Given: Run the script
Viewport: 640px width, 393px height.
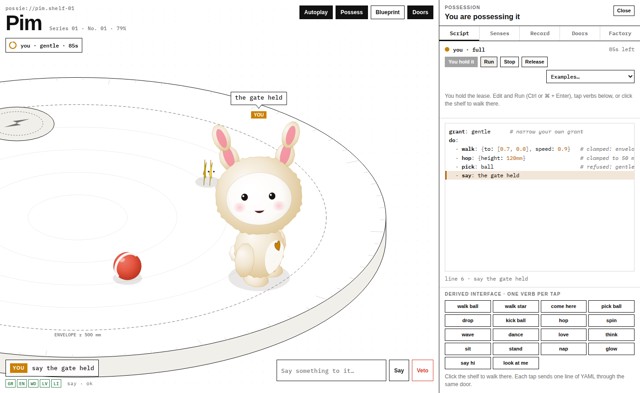Looking at the screenshot, I should (x=489, y=62).
